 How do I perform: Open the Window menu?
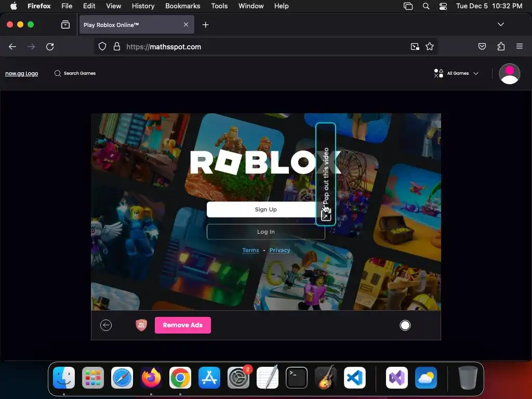pos(251,6)
